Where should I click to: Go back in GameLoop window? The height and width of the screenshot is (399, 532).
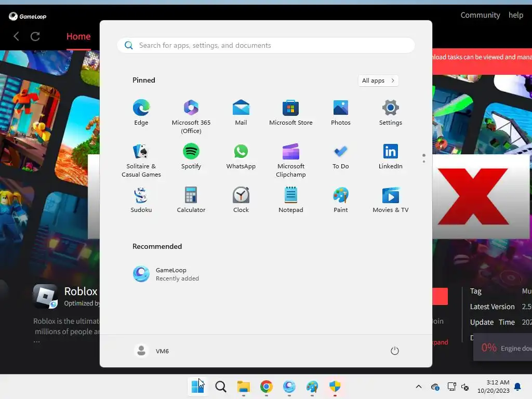coord(16,36)
